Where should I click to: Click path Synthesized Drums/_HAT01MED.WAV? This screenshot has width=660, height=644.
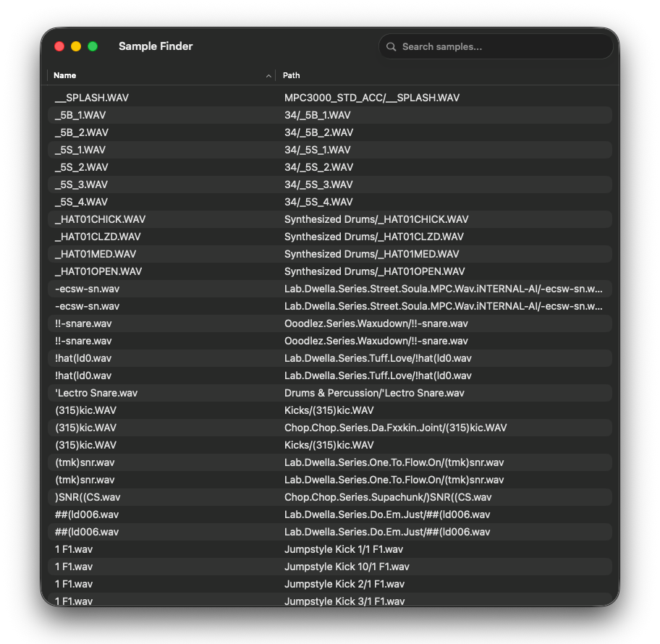point(372,254)
